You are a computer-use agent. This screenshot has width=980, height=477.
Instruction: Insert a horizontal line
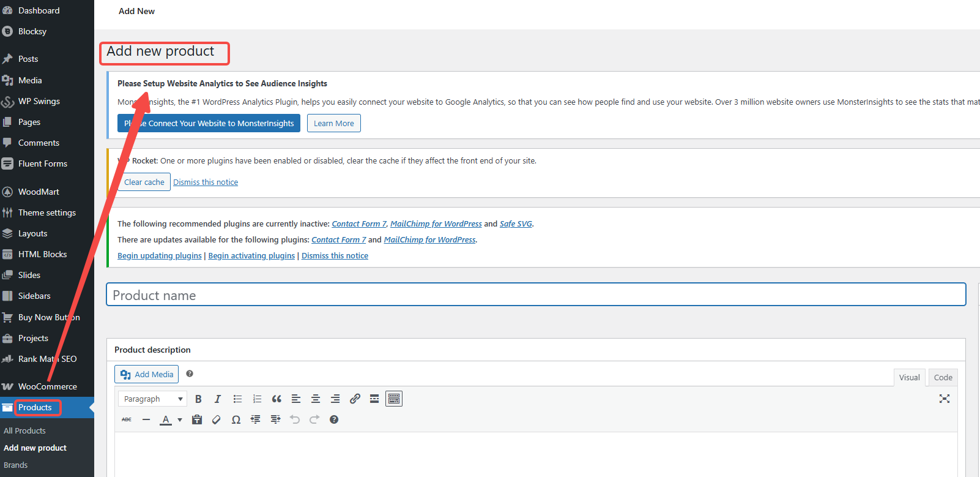pyautogui.click(x=146, y=419)
